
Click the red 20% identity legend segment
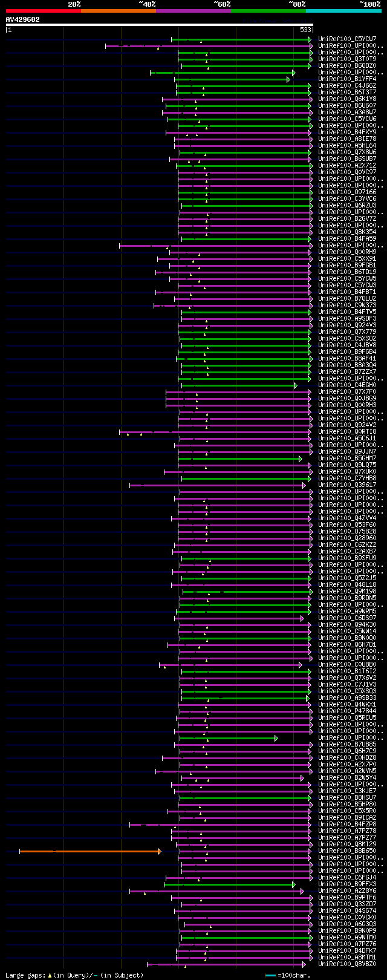click(x=44, y=11)
